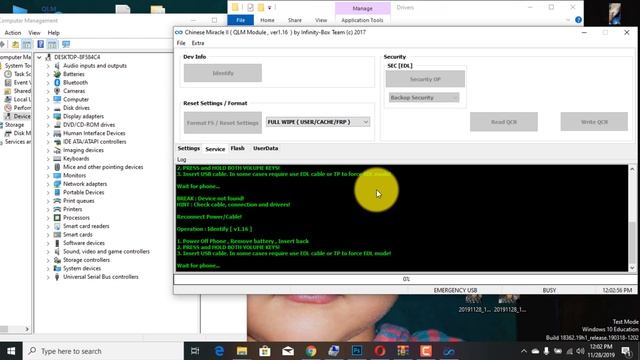Viewport: 640px width, 360px height.
Task: Click the scan for hardware changes monitor icon
Action: coord(66,44)
